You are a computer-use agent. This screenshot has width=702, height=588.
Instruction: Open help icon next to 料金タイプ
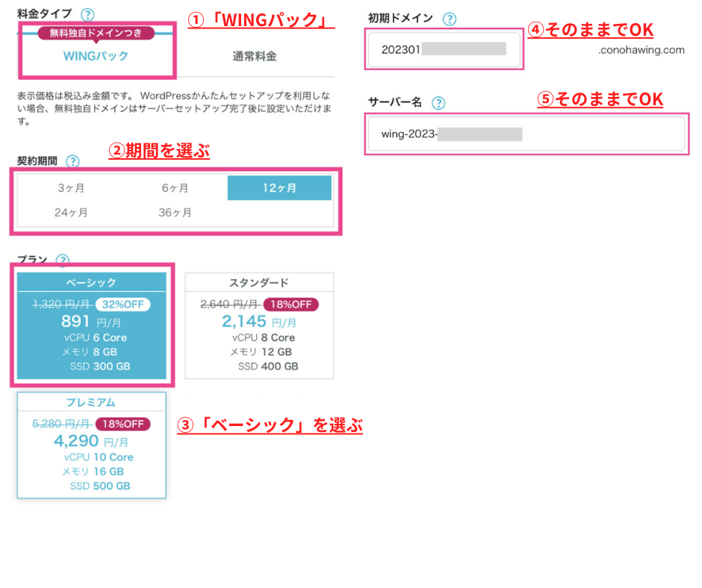(x=87, y=15)
